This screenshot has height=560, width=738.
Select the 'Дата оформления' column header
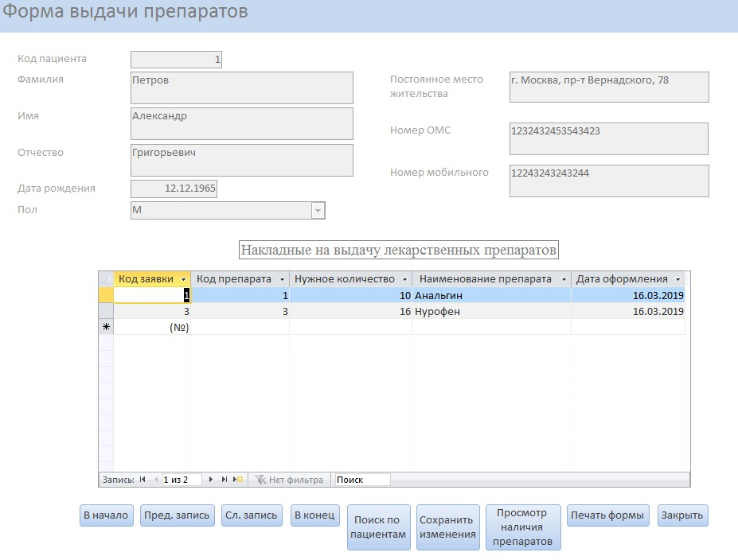[x=628, y=279]
